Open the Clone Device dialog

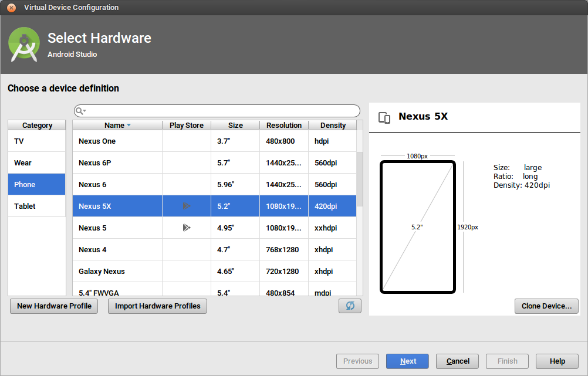tap(546, 306)
